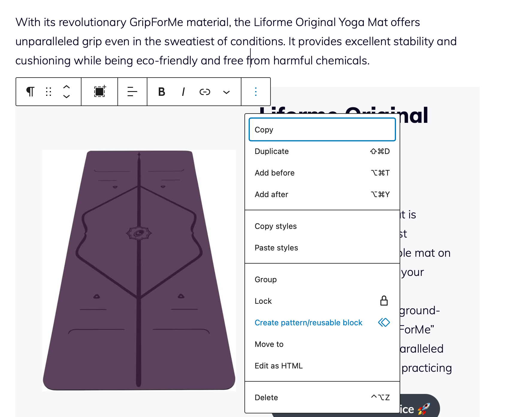The image size is (532, 417).
Task: Click the Create pattern/reusable block diamond icon
Action: [384, 323]
